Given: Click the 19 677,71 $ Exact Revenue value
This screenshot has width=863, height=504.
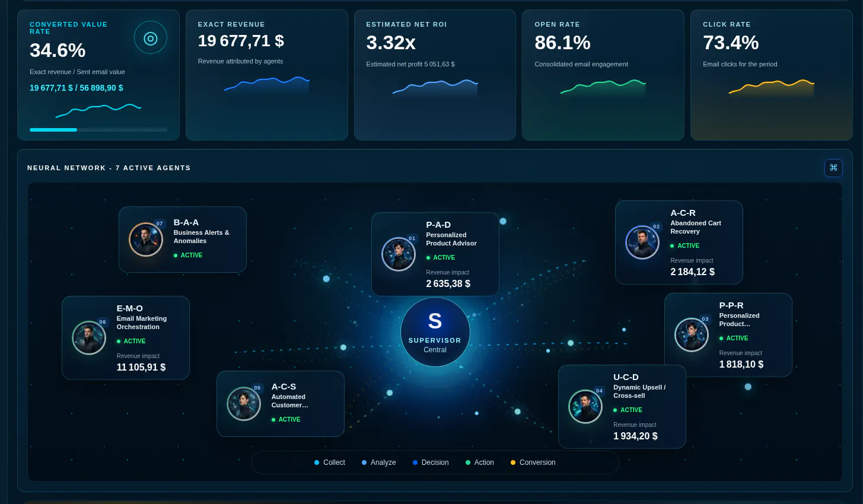Looking at the screenshot, I should pos(241,41).
